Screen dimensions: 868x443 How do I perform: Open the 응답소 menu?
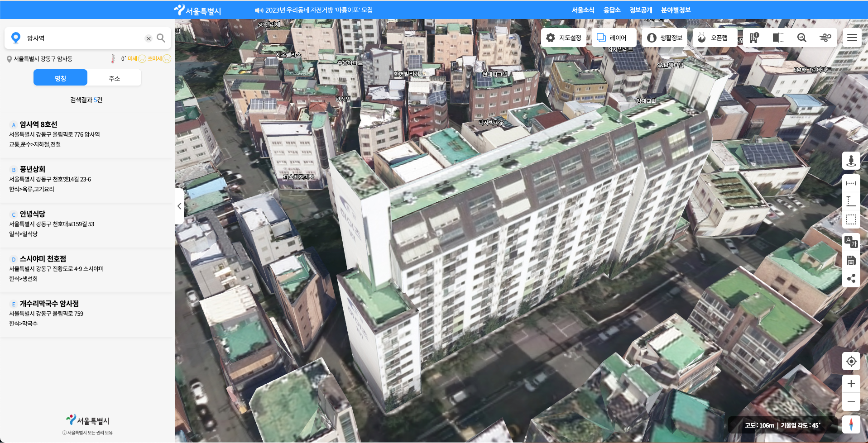tap(612, 10)
